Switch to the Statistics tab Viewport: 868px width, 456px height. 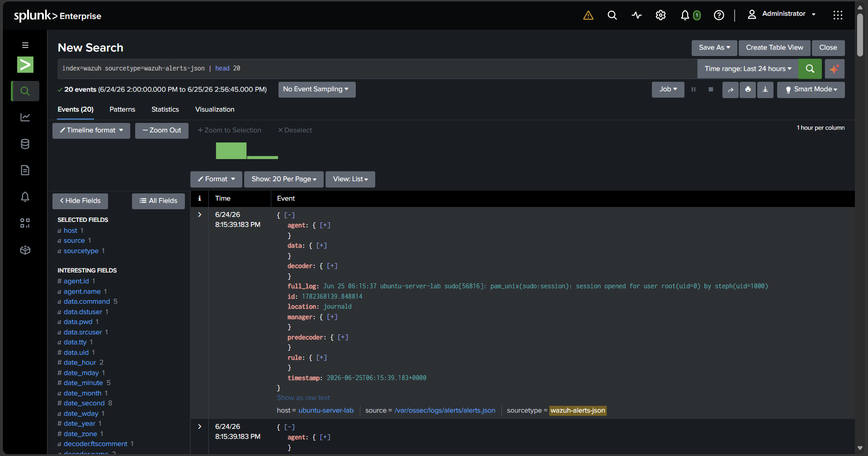[165, 109]
